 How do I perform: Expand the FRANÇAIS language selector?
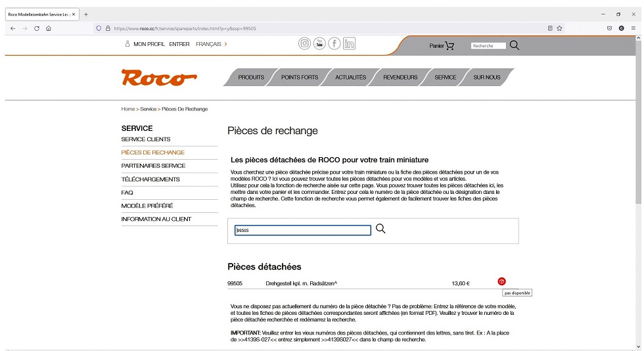[x=211, y=44]
